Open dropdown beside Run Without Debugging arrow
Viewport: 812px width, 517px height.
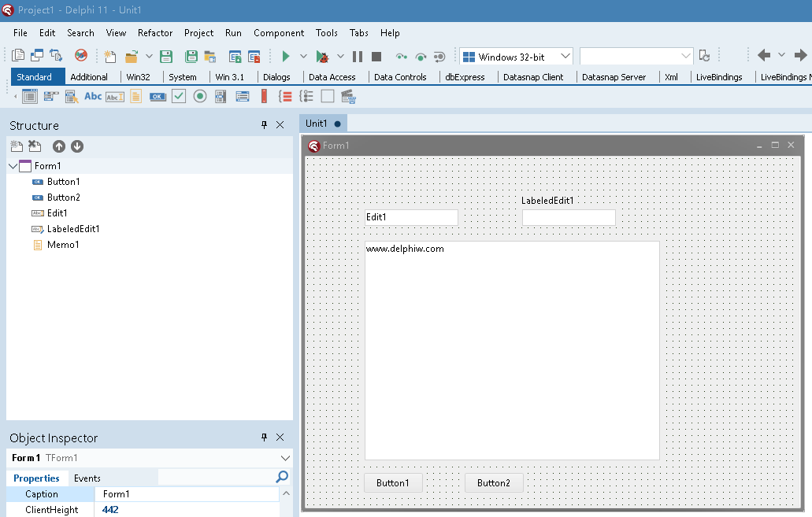click(303, 56)
